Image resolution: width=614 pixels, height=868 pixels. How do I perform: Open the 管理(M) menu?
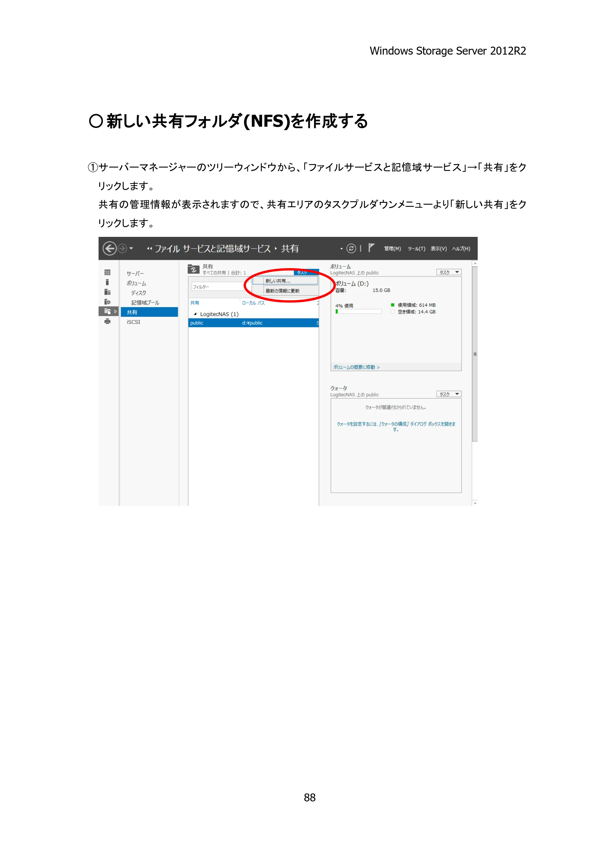click(392, 249)
